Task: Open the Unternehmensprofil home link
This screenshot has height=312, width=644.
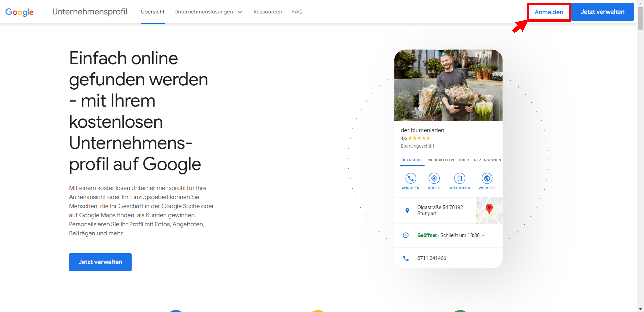Action: tap(89, 12)
